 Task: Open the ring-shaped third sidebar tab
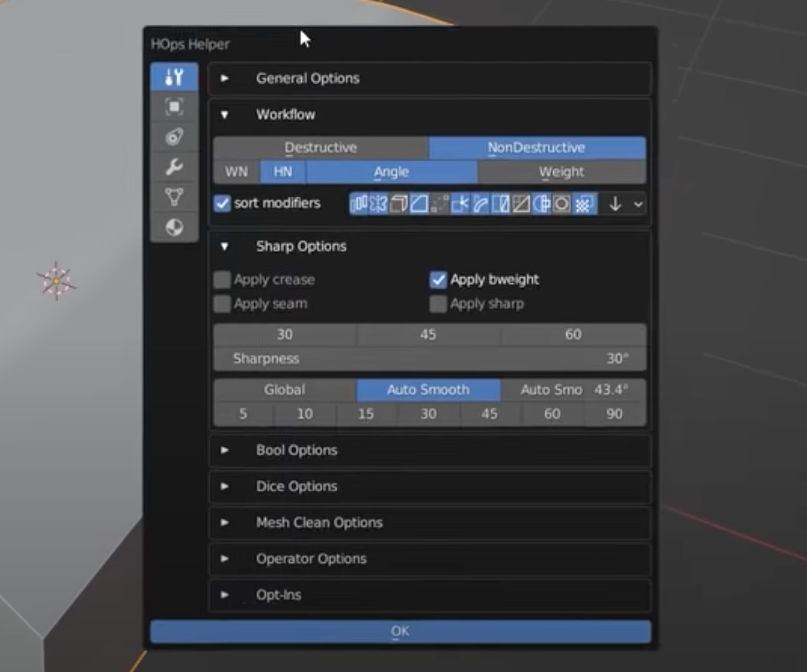pyautogui.click(x=174, y=137)
